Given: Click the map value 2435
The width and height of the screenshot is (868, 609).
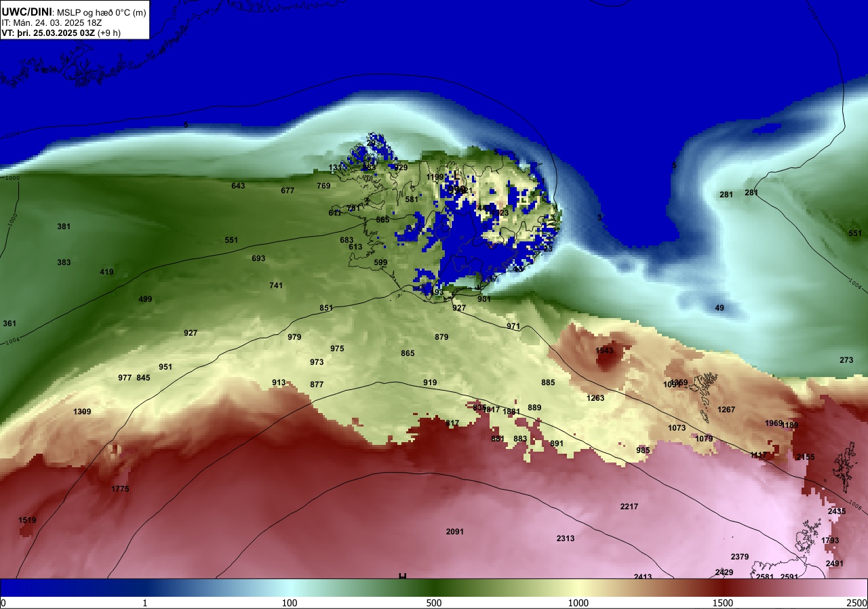Looking at the screenshot, I should [x=837, y=511].
